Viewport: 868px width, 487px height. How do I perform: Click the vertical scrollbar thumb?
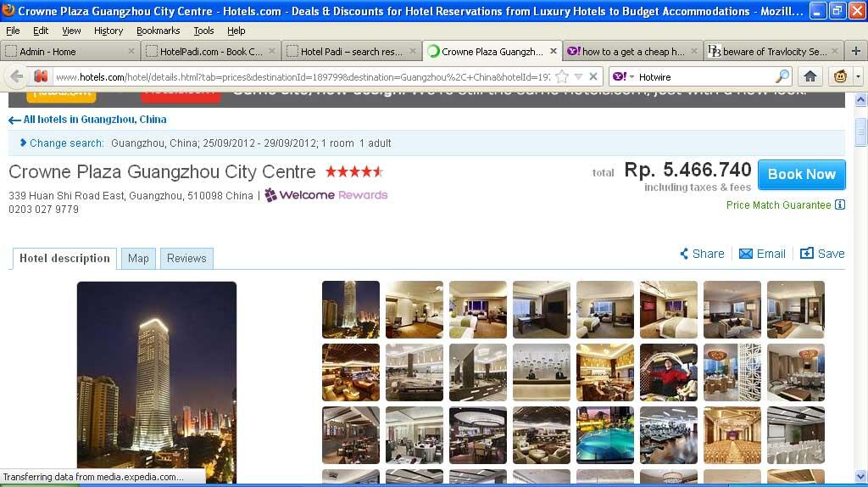coord(860,132)
